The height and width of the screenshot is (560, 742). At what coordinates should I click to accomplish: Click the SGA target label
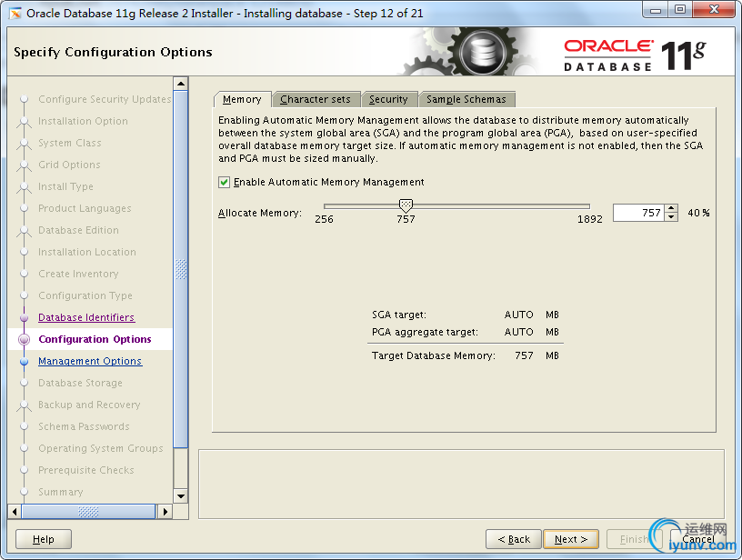pos(399,315)
